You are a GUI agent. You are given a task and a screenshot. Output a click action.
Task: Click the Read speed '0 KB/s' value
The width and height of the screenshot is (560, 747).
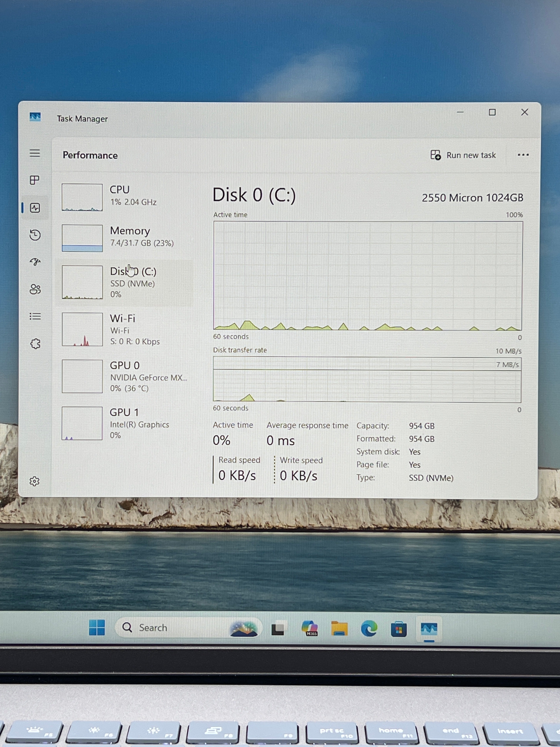tap(237, 475)
